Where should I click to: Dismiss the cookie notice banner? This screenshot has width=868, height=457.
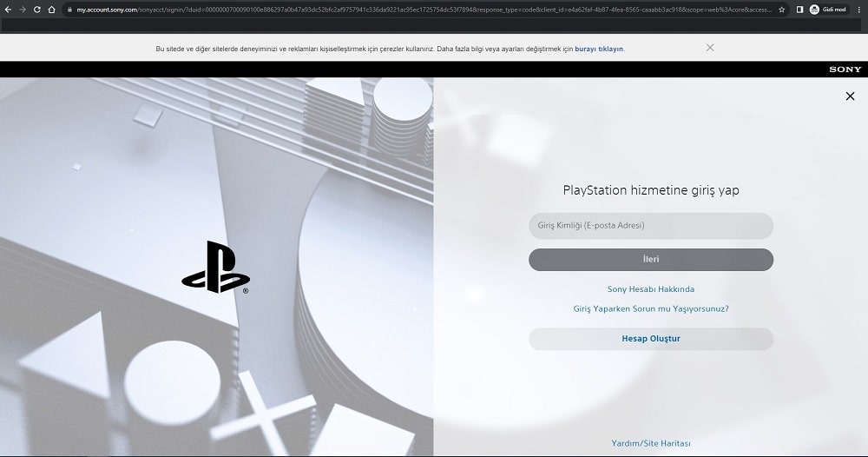click(x=710, y=48)
